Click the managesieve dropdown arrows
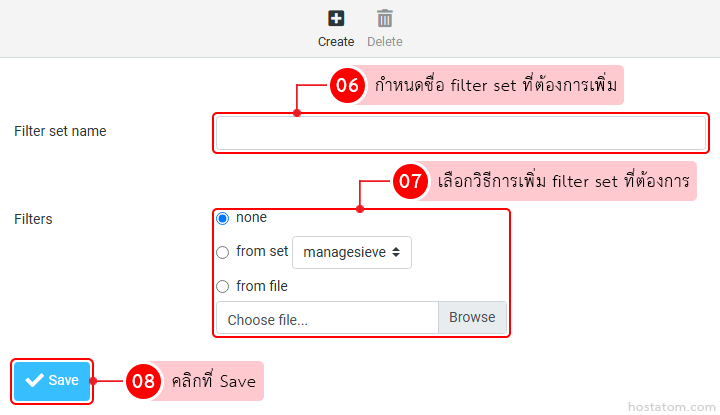Image resolution: width=720 pixels, height=415 pixels. click(x=396, y=253)
